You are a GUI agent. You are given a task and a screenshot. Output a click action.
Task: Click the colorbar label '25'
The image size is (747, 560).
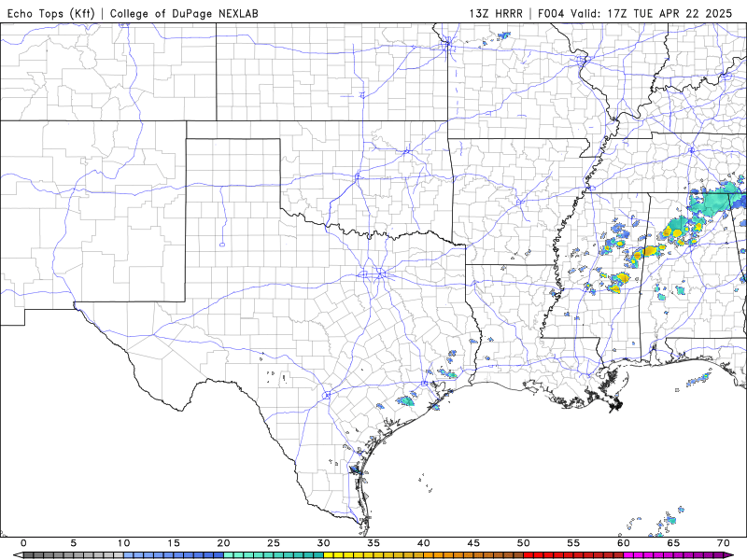pos(274,543)
